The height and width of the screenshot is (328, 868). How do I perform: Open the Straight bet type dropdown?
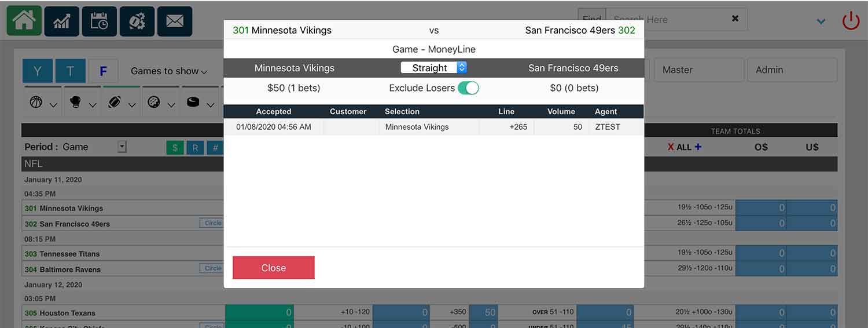click(x=434, y=68)
